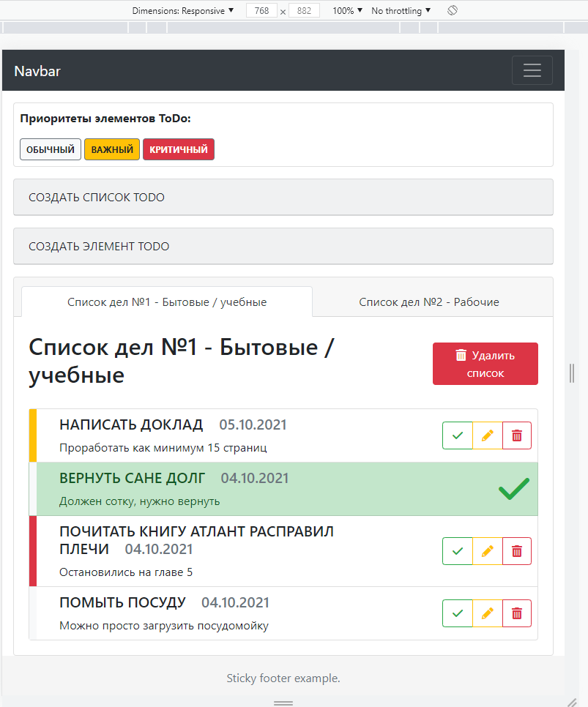Open the Dimensions Responsive dropdown
The width and height of the screenshot is (588, 707).
181,10
